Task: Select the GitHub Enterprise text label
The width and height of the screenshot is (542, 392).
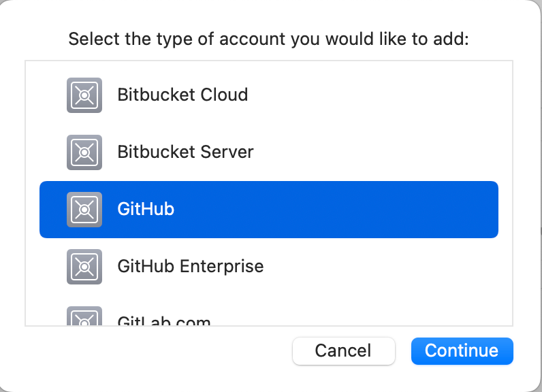Action: (x=191, y=266)
